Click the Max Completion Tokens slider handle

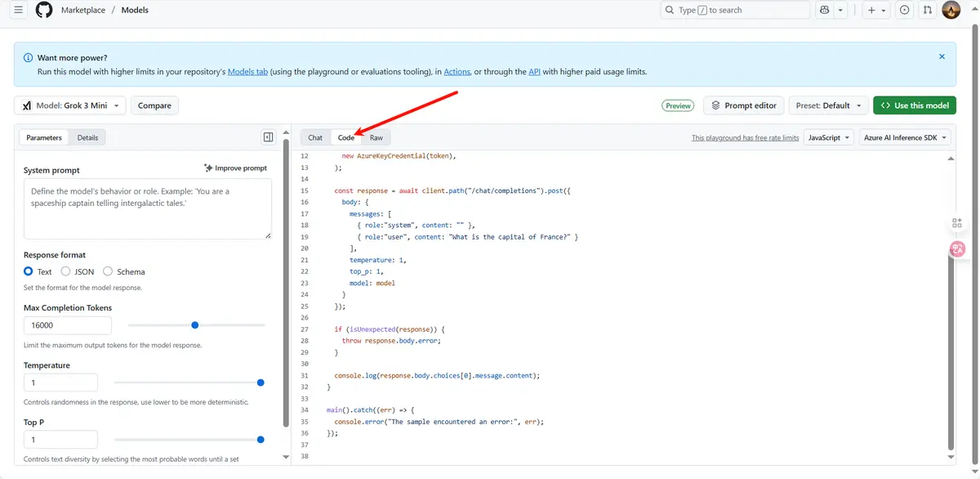pyautogui.click(x=194, y=325)
